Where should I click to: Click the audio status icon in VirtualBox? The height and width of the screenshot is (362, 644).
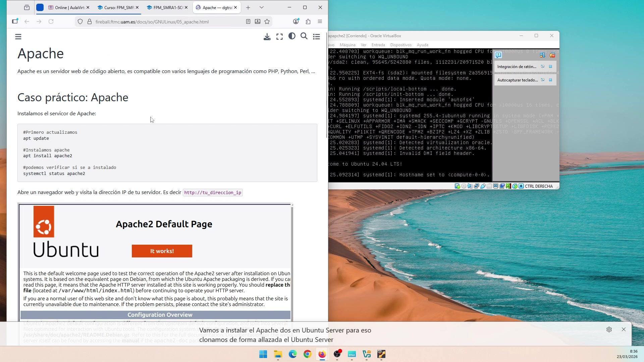point(470,186)
